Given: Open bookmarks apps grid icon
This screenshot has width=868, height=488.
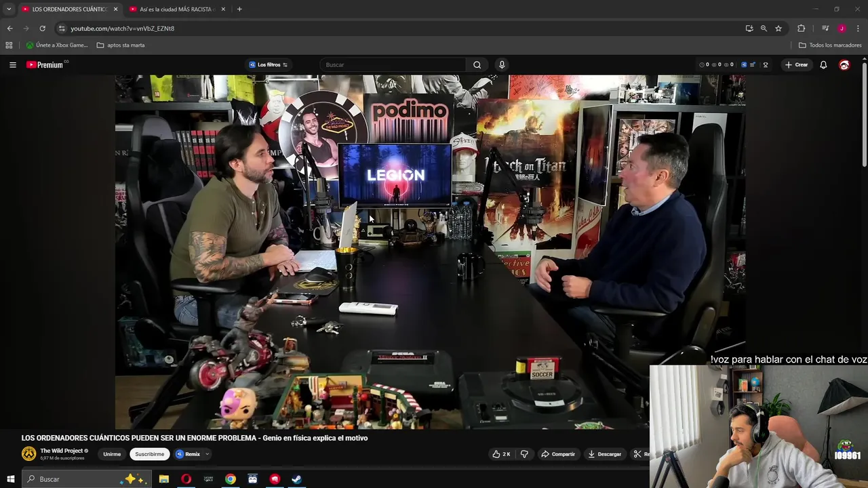Looking at the screenshot, I should tap(9, 45).
